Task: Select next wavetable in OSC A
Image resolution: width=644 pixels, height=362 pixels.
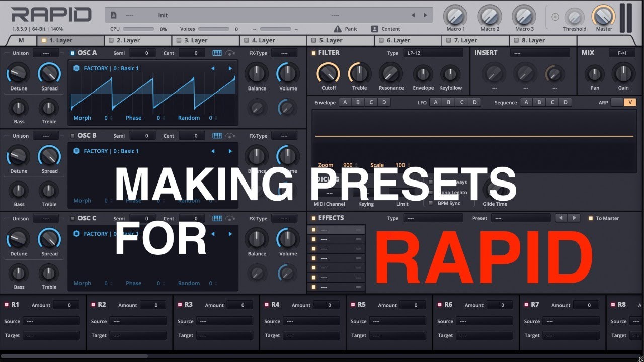Action: click(230, 68)
